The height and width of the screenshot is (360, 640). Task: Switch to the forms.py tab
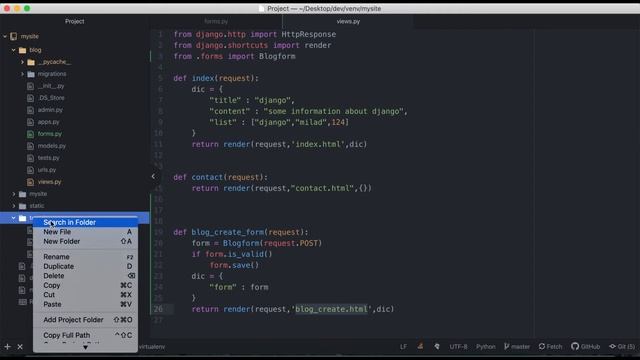pos(216,22)
